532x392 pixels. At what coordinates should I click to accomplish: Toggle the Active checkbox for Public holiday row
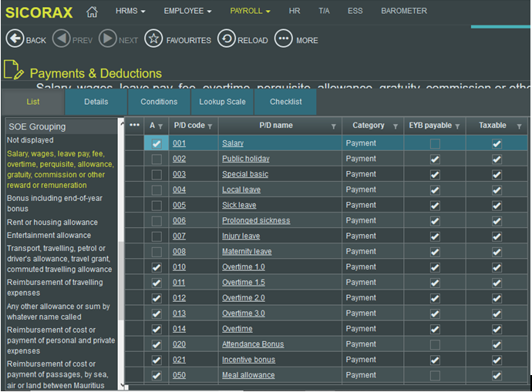point(157,159)
